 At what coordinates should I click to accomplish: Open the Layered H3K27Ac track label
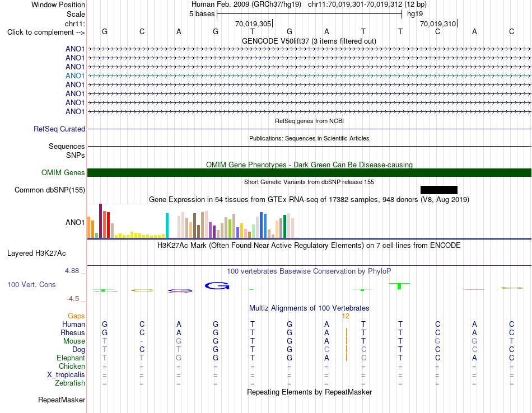tap(36, 254)
